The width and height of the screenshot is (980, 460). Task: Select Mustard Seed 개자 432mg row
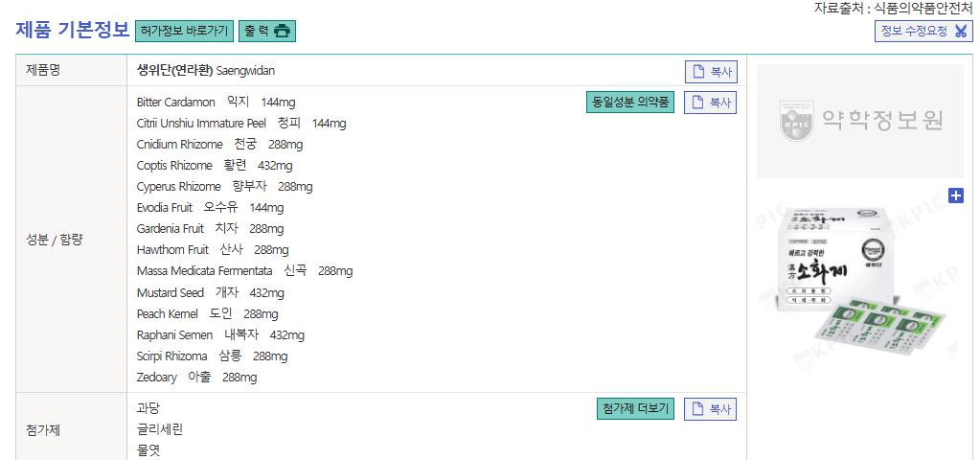tap(211, 292)
